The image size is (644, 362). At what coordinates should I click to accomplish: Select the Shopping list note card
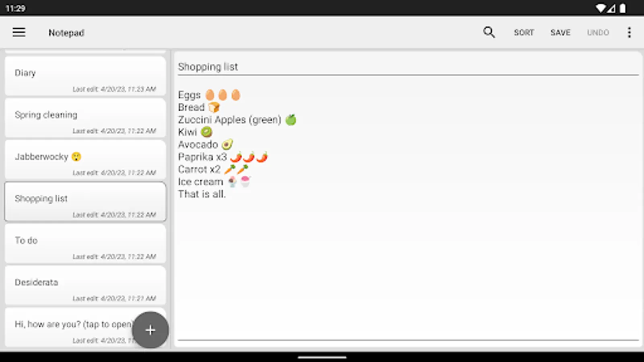coord(85,202)
